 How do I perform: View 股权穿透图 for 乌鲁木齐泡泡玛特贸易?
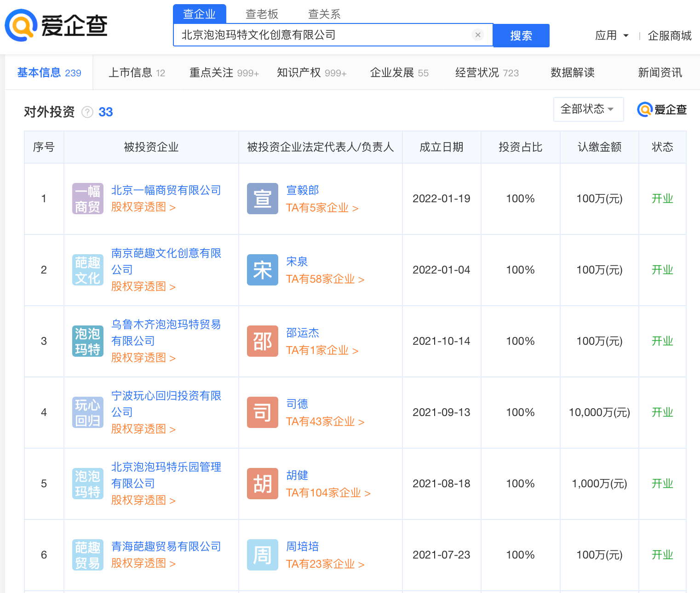tap(143, 358)
